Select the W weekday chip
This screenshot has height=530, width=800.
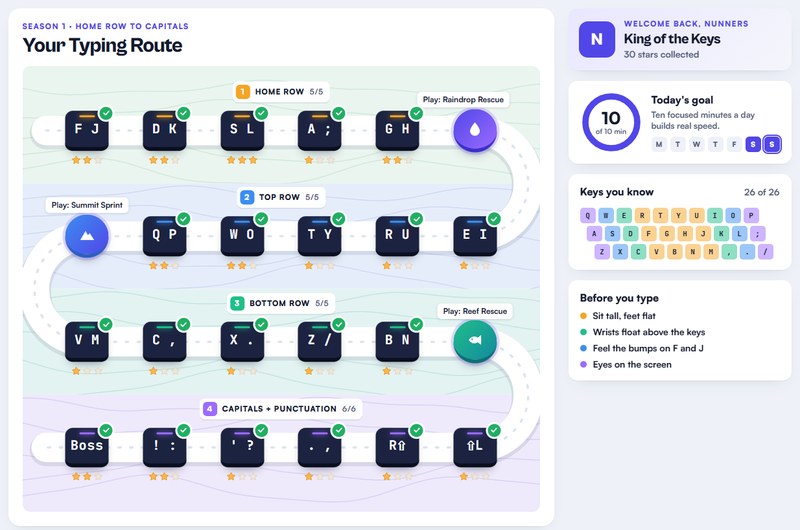coord(696,144)
